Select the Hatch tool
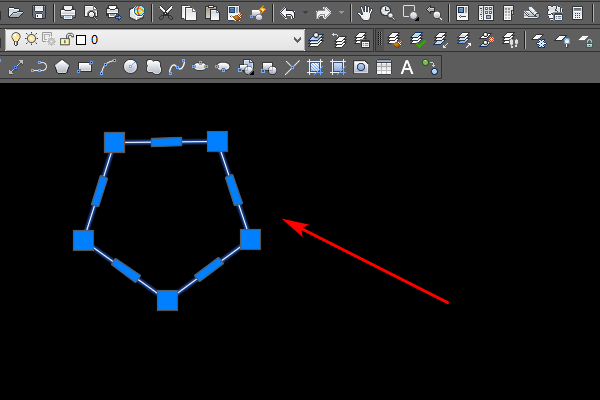Image resolution: width=600 pixels, height=400 pixels. click(x=315, y=67)
